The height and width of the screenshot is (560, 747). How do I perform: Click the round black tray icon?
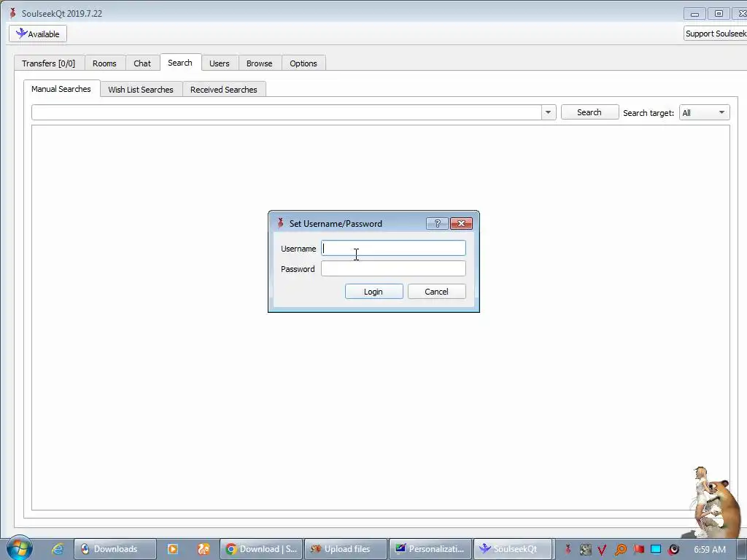tap(673, 550)
